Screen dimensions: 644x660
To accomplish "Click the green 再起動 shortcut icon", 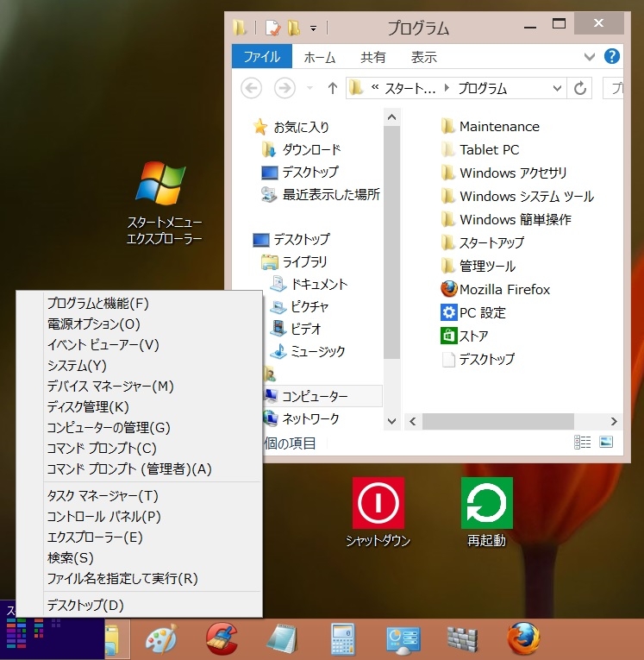I will click(487, 502).
